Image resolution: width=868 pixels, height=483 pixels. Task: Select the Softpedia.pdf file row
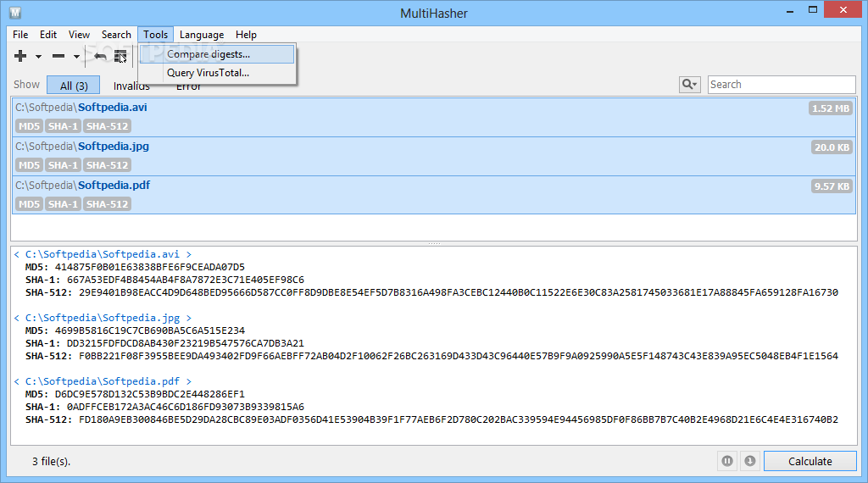tap(433, 195)
